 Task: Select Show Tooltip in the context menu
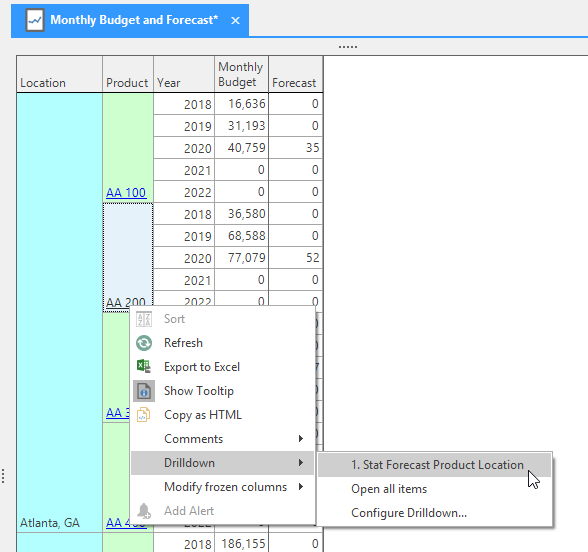point(222,391)
